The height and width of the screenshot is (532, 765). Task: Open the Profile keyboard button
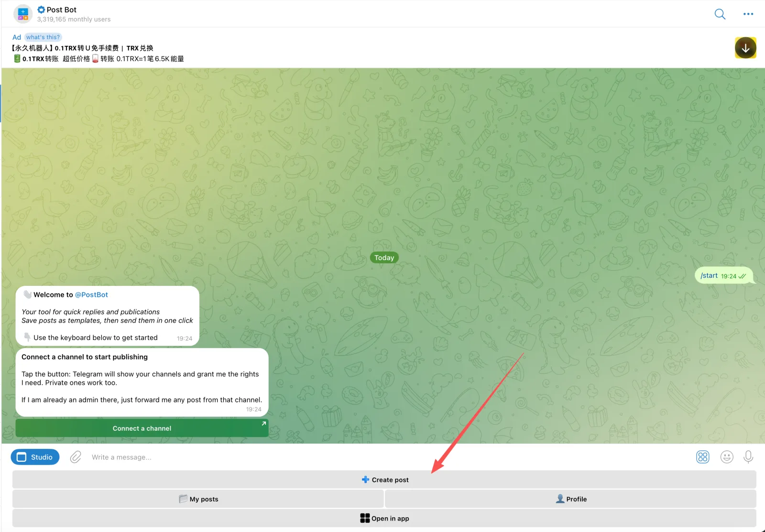tap(570, 499)
